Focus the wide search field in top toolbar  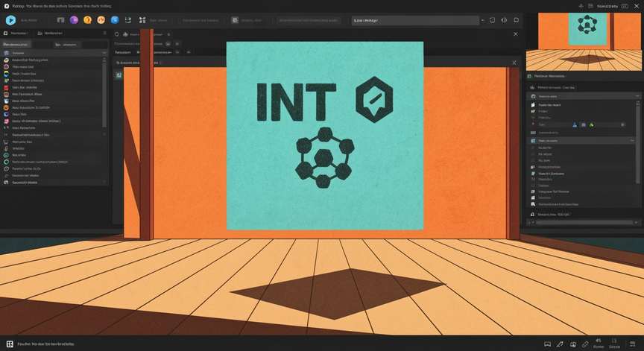[x=415, y=20]
